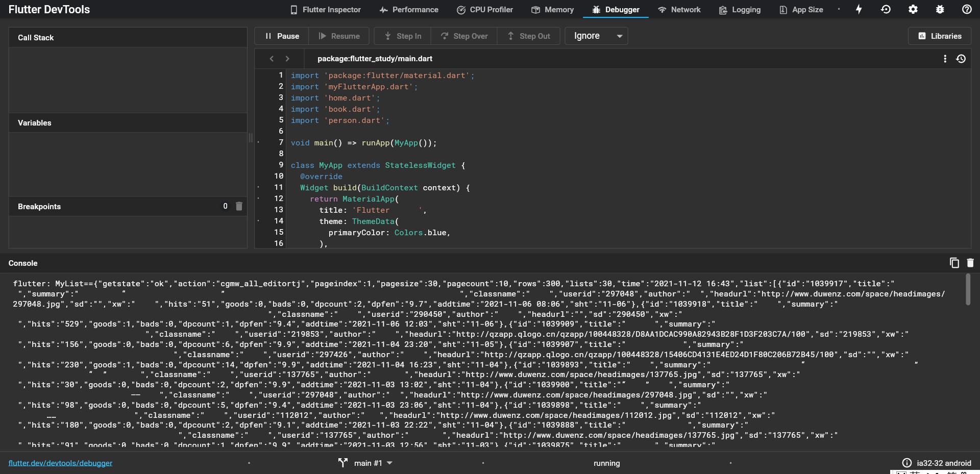Click the Resume button
Viewport: 980px width, 474px height.
pyautogui.click(x=339, y=36)
